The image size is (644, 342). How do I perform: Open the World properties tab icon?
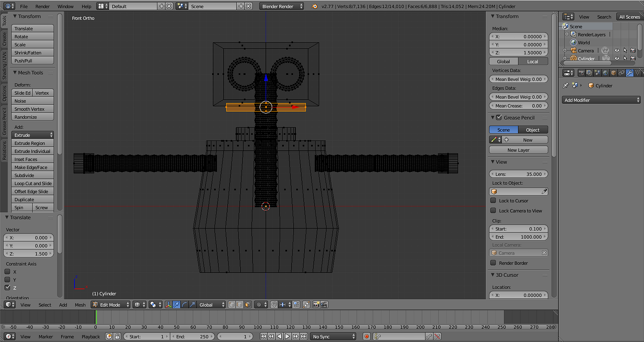click(605, 73)
